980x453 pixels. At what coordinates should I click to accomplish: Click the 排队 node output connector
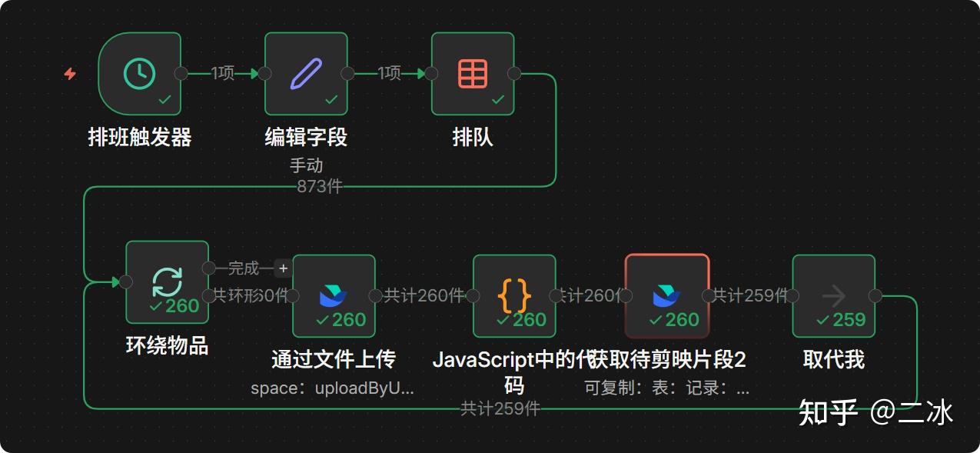tap(515, 74)
